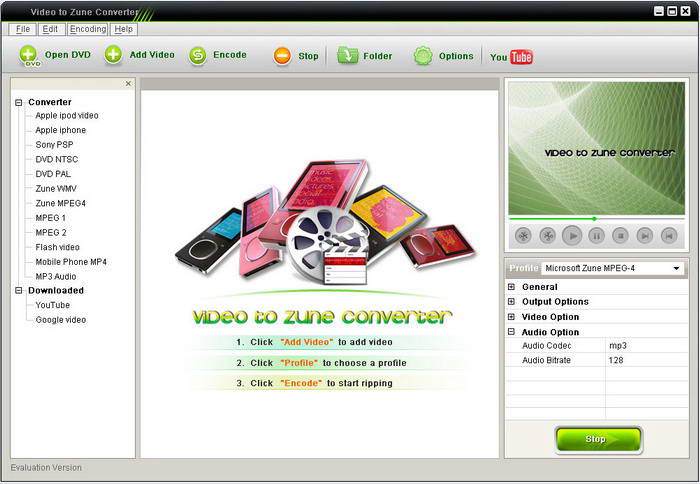Viewport: 700px width, 484px height.
Task: Select DVD NTSC profile
Action: pyautogui.click(x=57, y=159)
